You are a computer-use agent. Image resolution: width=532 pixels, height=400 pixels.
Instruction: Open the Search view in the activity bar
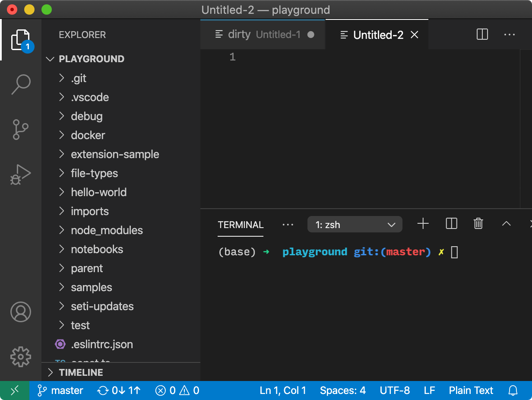pyautogui.click(x=20, y=85)
